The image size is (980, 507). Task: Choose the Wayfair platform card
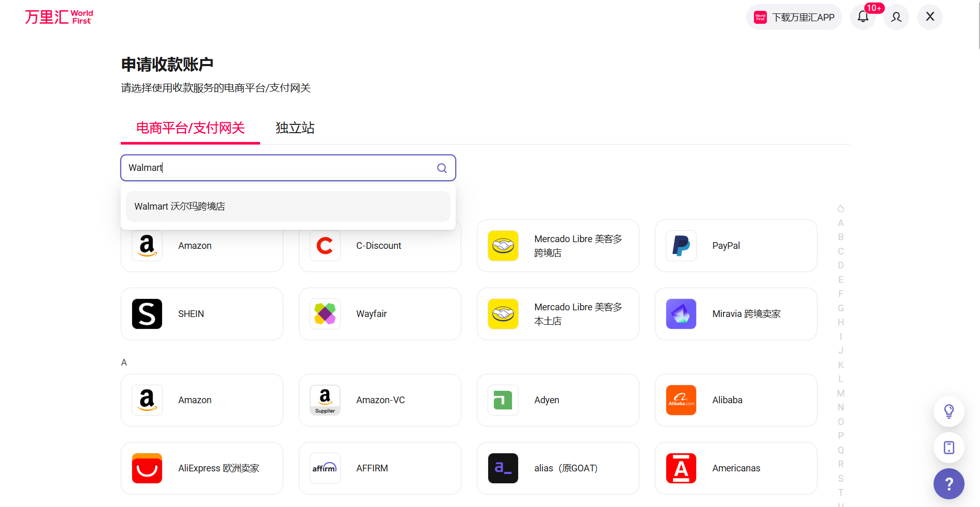tap(380, 314)
